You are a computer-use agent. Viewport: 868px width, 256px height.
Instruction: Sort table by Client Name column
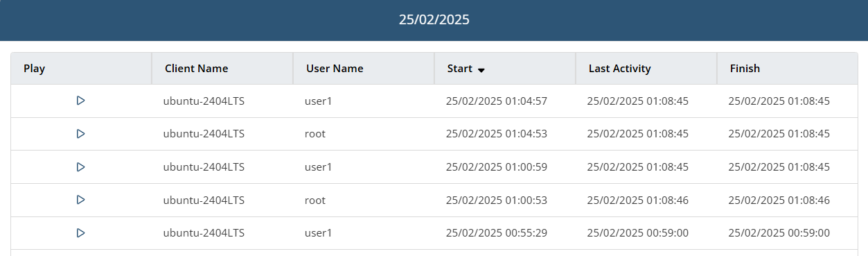pos(196,69)
